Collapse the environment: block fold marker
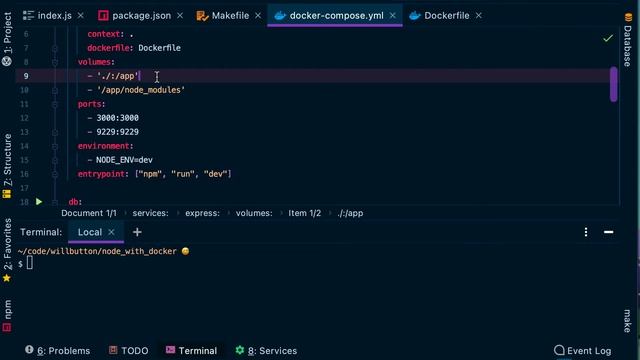 click(55, 146)
